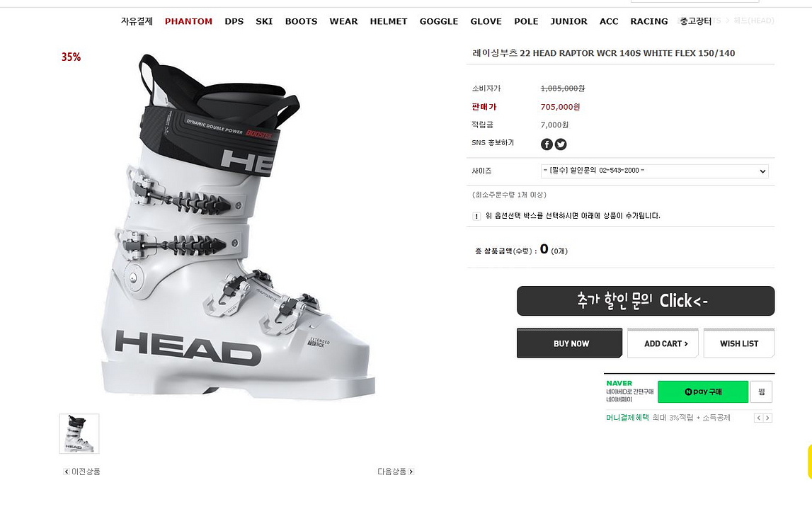The width and height of the screenshot is (812, 531).
Task: Click the NAVER logo
Action: [x=619, y=383]
